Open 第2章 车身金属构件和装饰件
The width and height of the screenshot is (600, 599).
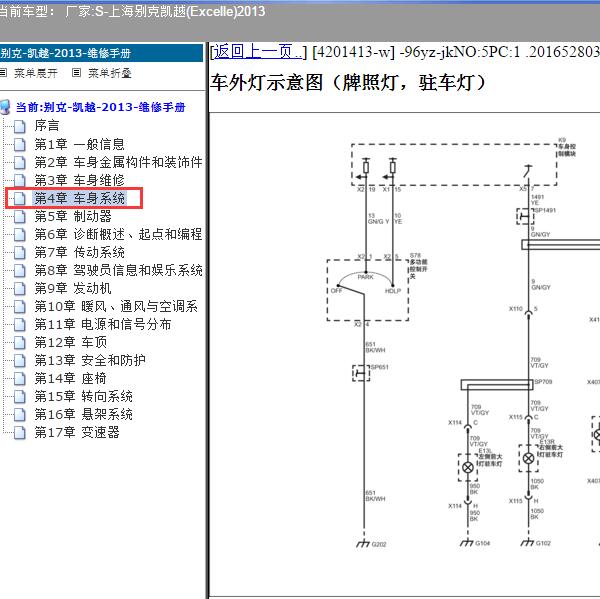click(x=118, y=162)
